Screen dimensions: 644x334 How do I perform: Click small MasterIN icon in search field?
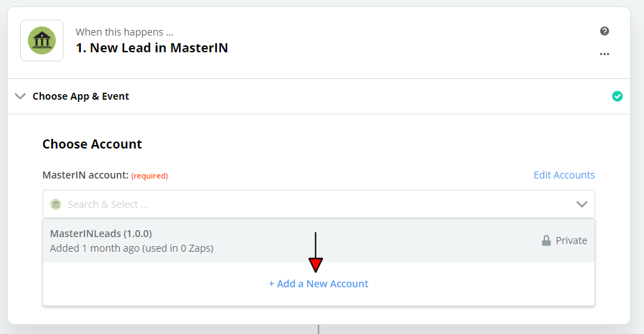tap(56, 204)
